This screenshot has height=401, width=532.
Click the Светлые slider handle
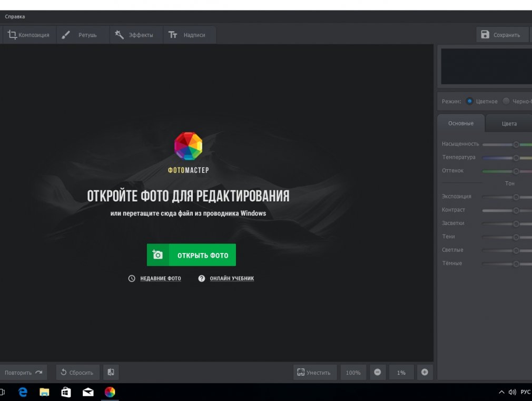pyautogui.click(x=516, y=251)
